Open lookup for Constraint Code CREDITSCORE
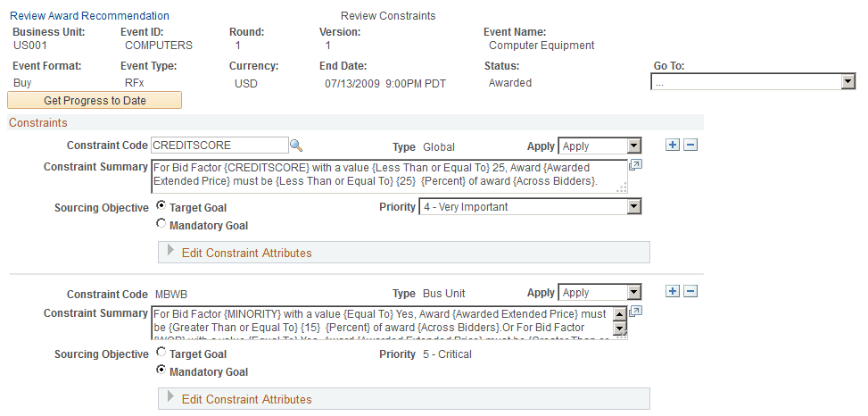868x416 pixels. 296,146
